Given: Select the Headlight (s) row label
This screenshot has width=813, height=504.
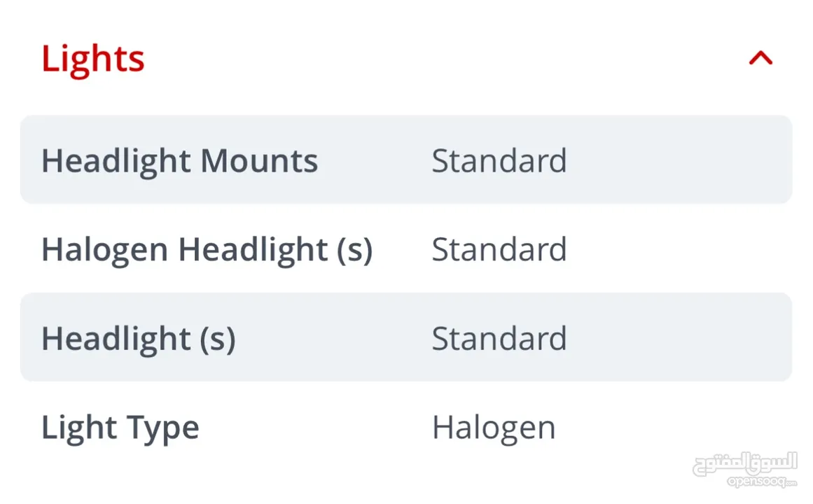Looking at the screenshot, I should [x=139, y=339].
